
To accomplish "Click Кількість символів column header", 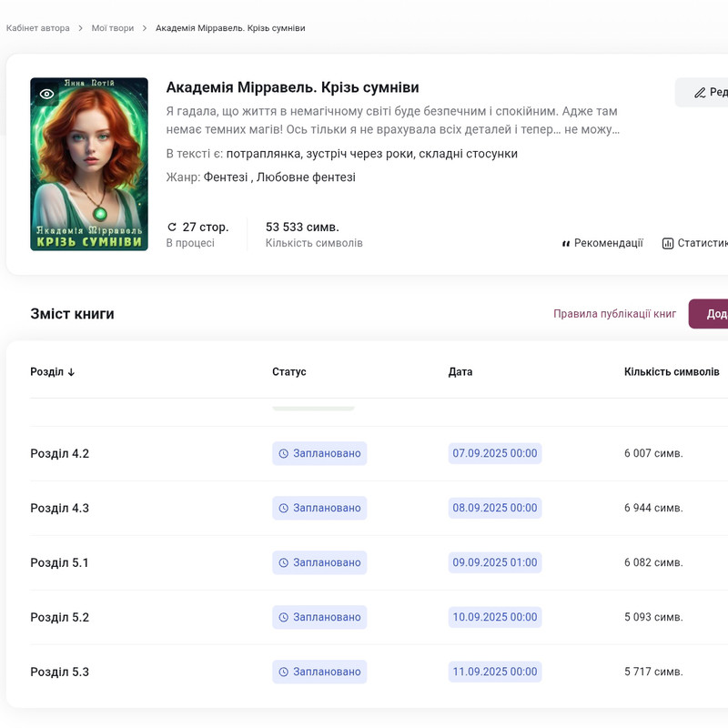I will 672,372.
